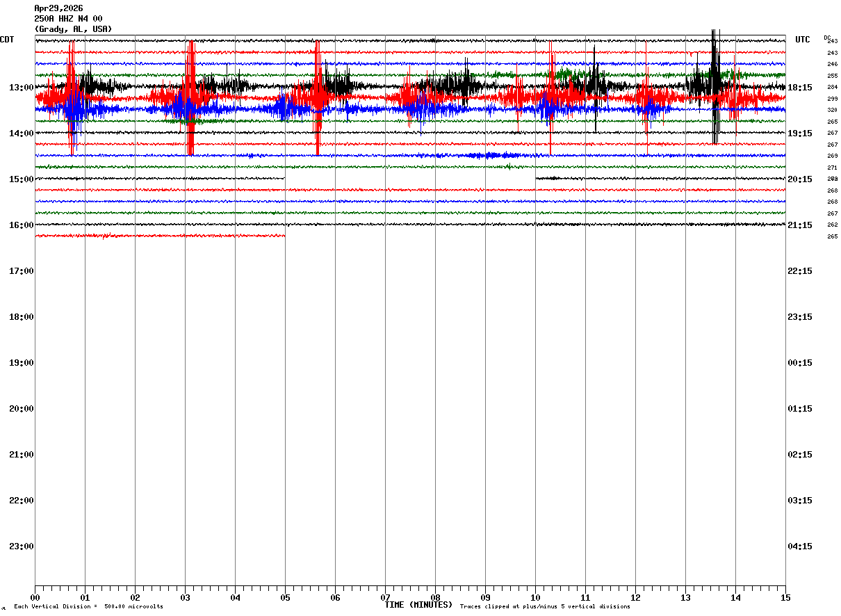The image size is (841, 616).
Task: Click the 04:15 UTC time label
Action: pyautogui.click(x=800, y=546)
